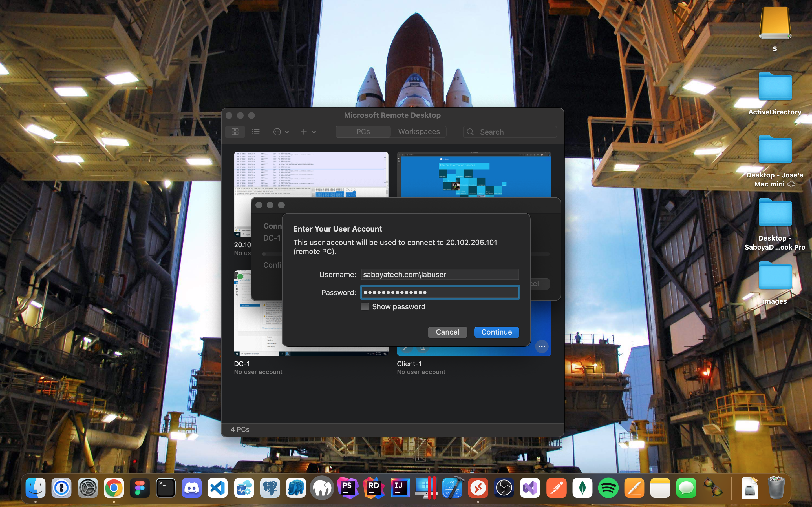Viewport: 812px width, 507px height.
Task: Switch to list view in toolbar
Action: coord(256,132)
